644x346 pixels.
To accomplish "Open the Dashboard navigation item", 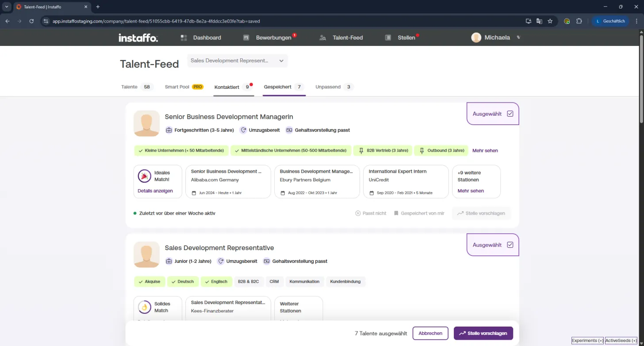I will [x=201, y=38].
